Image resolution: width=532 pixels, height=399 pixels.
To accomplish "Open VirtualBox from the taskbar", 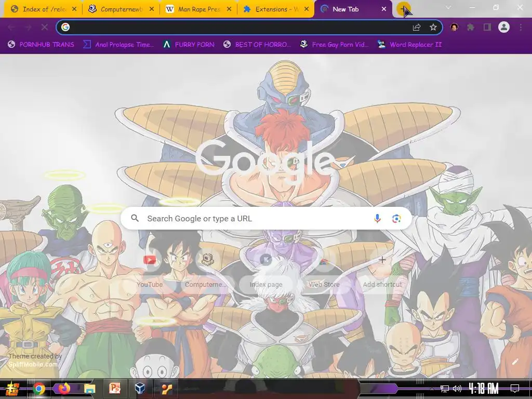I will [140, 389].
